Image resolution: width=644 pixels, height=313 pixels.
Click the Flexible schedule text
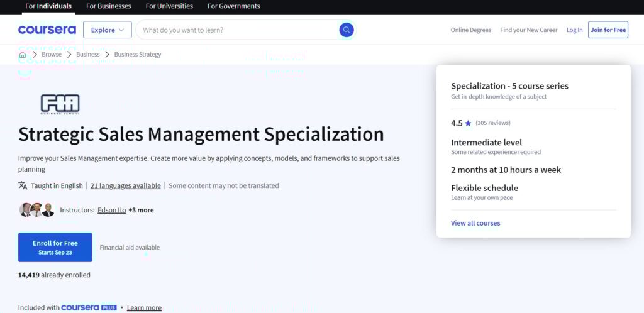tap(485, 189)
